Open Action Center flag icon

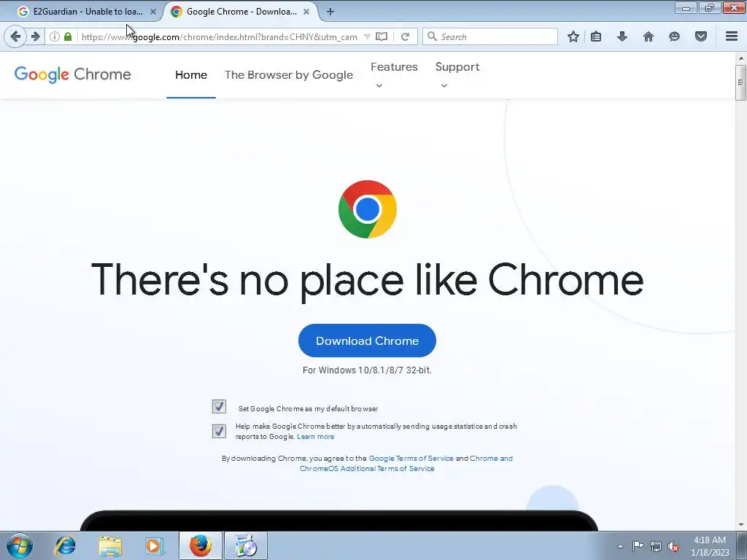click(x=638, y=546)
